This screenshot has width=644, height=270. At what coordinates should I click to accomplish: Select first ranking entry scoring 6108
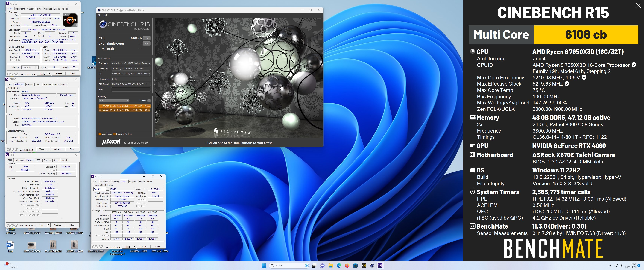pos(124,106)
